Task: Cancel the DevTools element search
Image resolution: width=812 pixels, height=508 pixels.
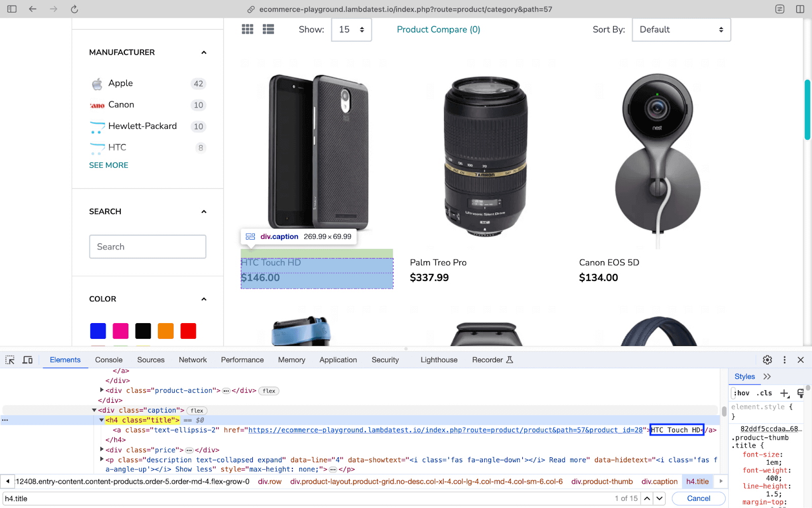Action: (698, 498)
